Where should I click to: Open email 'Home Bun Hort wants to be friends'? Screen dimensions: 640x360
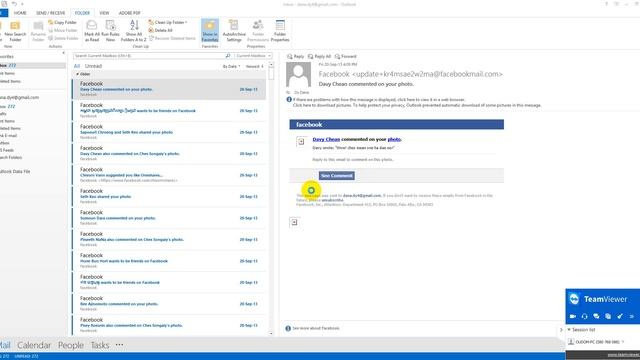169,261
